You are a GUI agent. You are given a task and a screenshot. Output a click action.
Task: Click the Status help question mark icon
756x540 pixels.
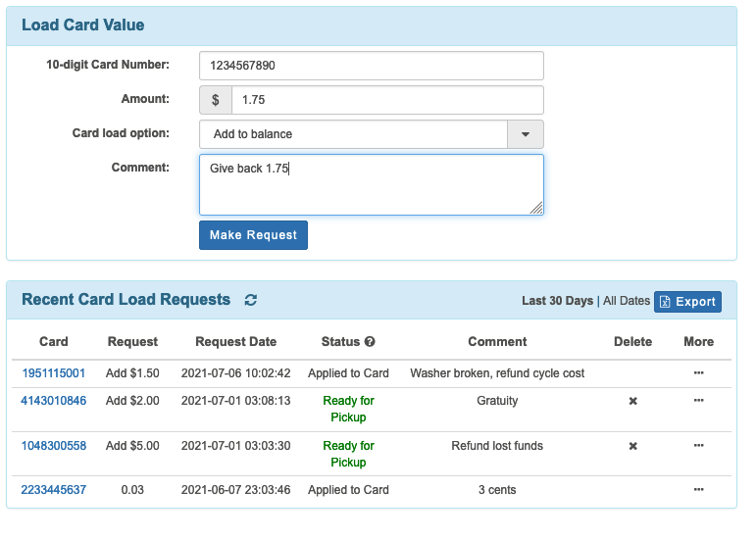370,342
